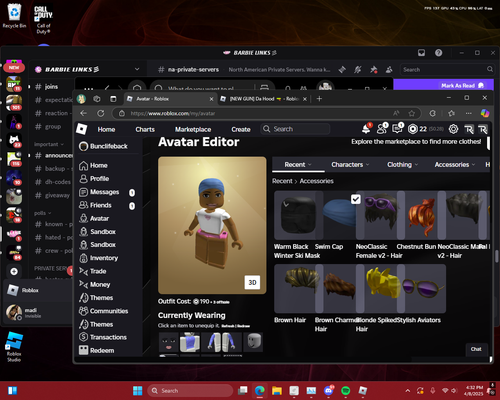Viewport: 500px width, 400px height.
Task: Open pinned messages in Discord channel
Action: tap(373, 70)
